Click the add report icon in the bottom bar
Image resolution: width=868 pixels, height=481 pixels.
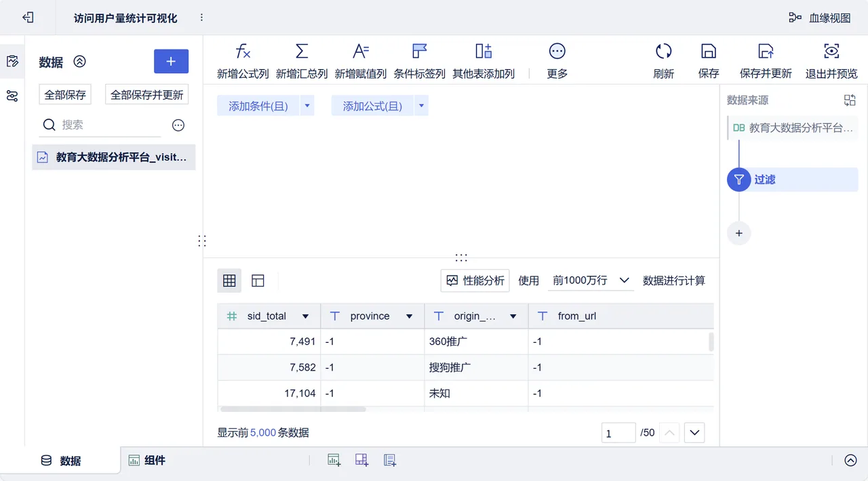390,461
